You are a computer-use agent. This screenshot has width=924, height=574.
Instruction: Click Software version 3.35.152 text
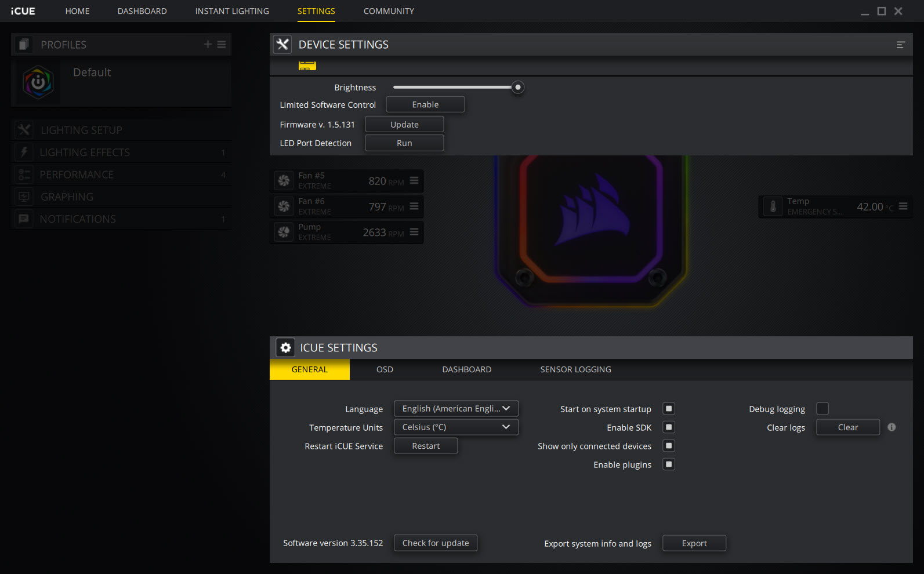coord(333,543)
